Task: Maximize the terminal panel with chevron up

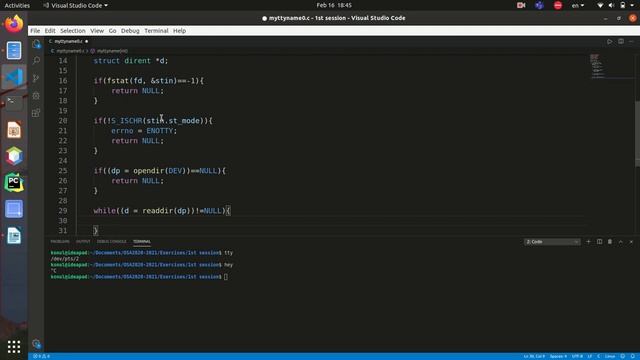Action: coord(620,242)
